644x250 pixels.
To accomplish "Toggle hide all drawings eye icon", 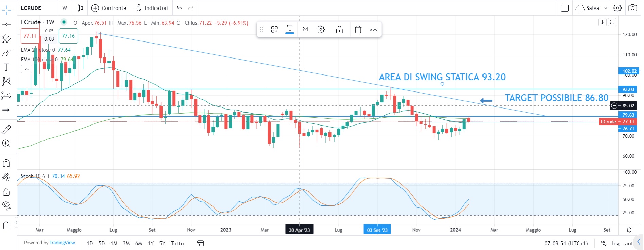I will tap(6, 205).
